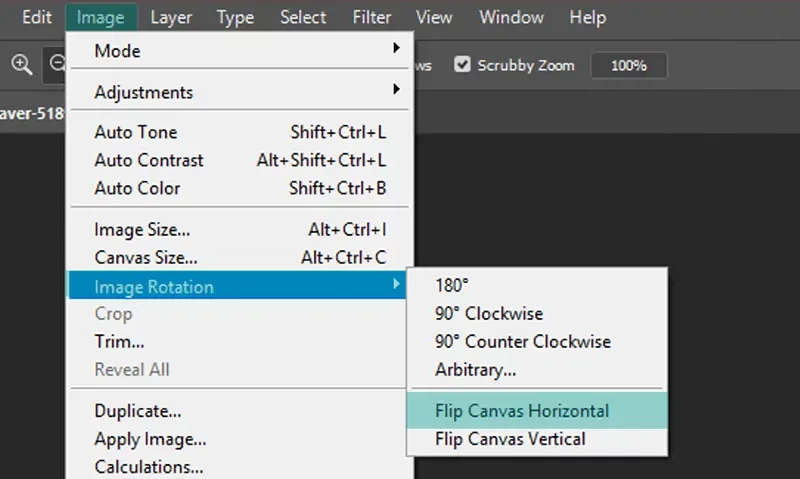Open the Image Rotation submenu

coord(237,286)
